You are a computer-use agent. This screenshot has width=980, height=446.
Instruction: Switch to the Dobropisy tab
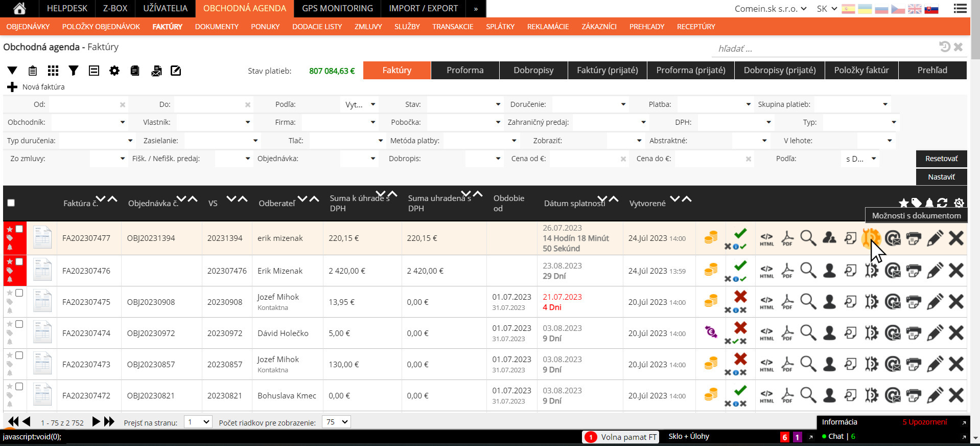533,70
